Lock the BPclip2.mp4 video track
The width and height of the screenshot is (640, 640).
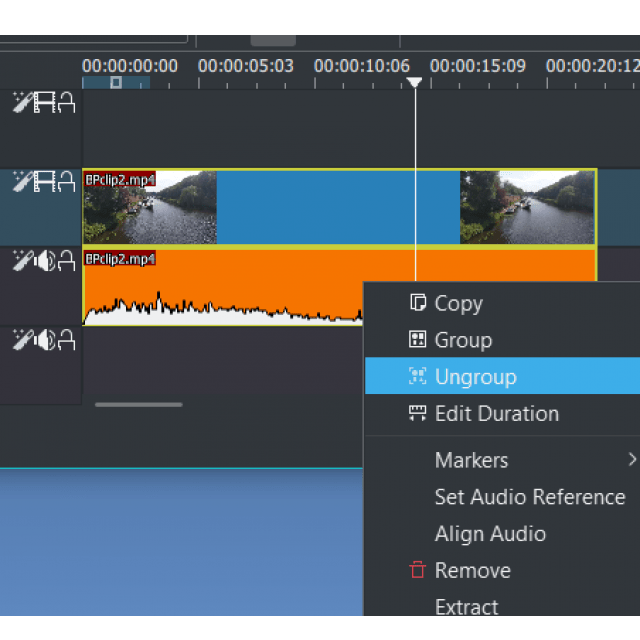pyautogui.click(x=66, y=182)
